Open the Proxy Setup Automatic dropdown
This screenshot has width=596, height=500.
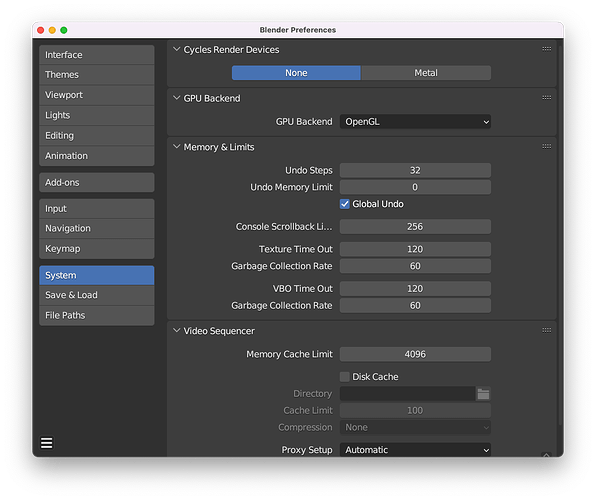click(415, 450)
